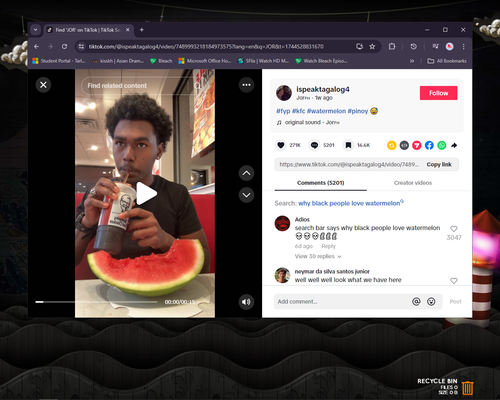
Task: Open ispeaktagalog4 profile avatar
Action: [x=284, y=93]
